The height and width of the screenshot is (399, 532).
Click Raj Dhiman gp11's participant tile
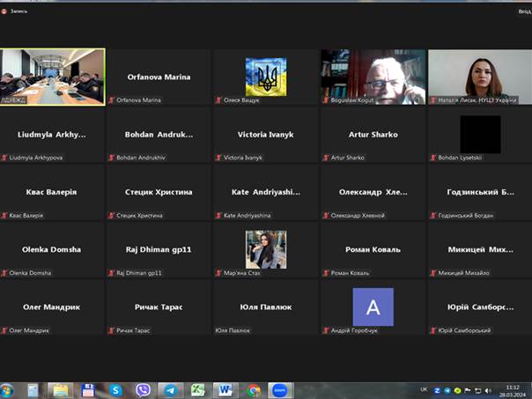159,249
